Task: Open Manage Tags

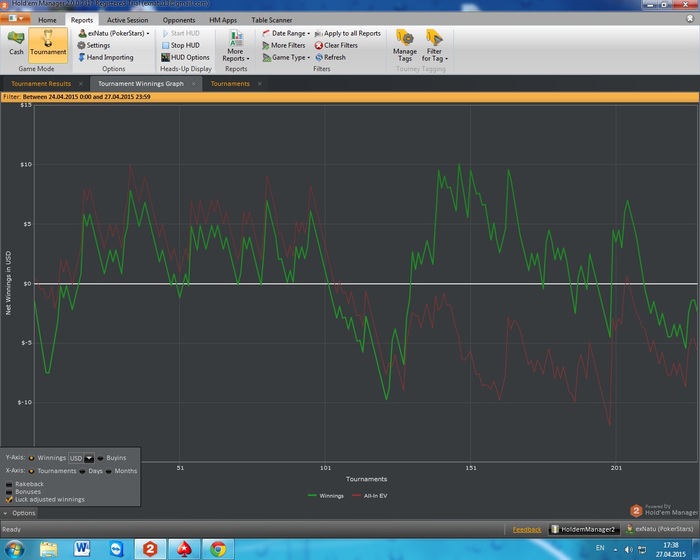Action: pos(405,46)
